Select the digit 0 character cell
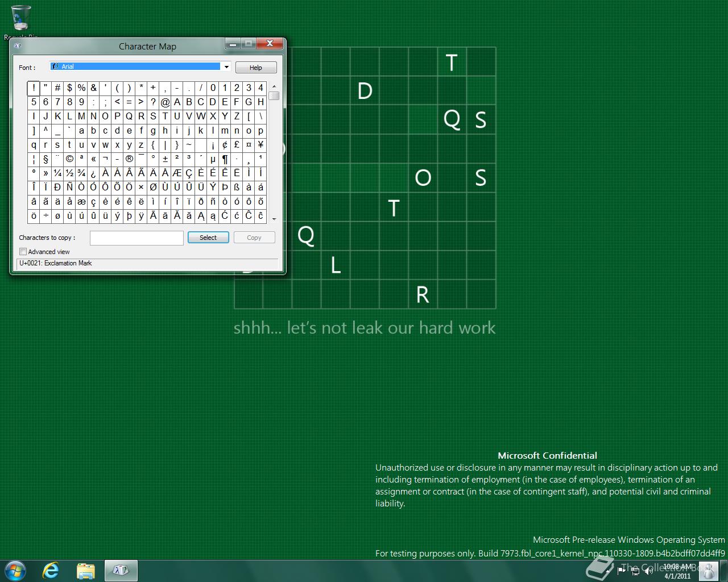Viewport: 728px width, 582px height. pyautogui.click(x=213, y=88)
